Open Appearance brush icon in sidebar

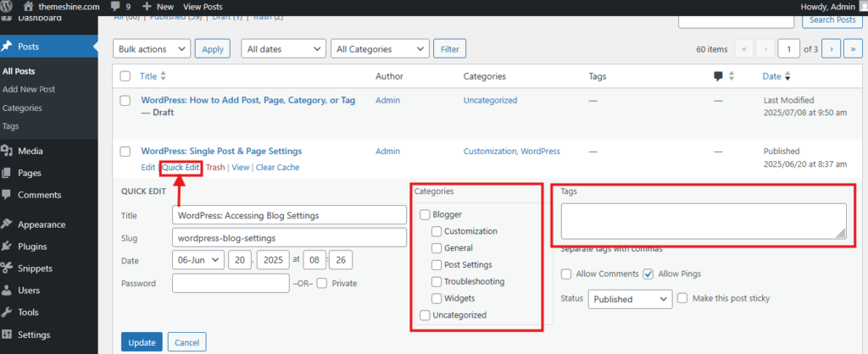tap(7, 224)
